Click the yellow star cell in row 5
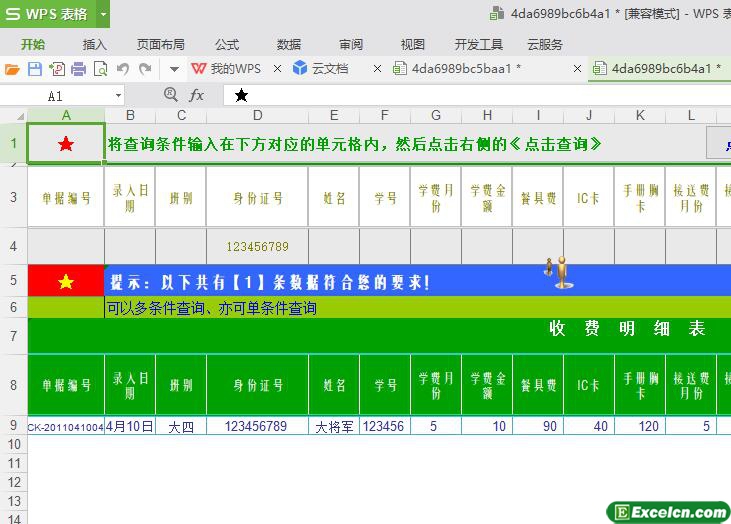 66,281
